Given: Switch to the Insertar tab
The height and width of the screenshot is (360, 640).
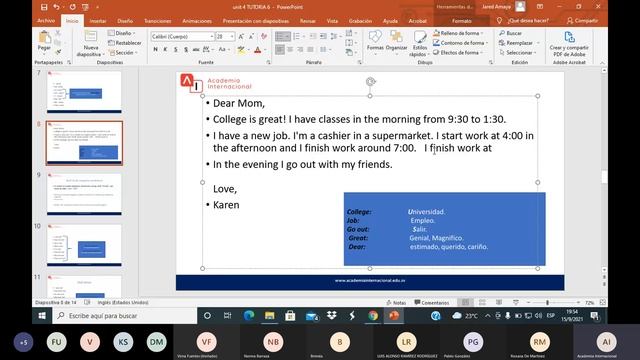Looking at the screenshot, I should pos(98,21).
